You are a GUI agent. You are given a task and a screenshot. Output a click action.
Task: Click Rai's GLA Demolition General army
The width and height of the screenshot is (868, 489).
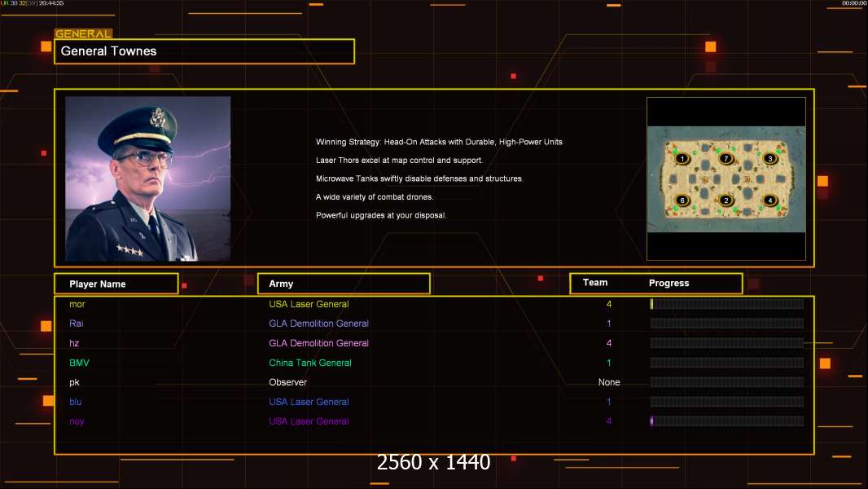point(318,324)
